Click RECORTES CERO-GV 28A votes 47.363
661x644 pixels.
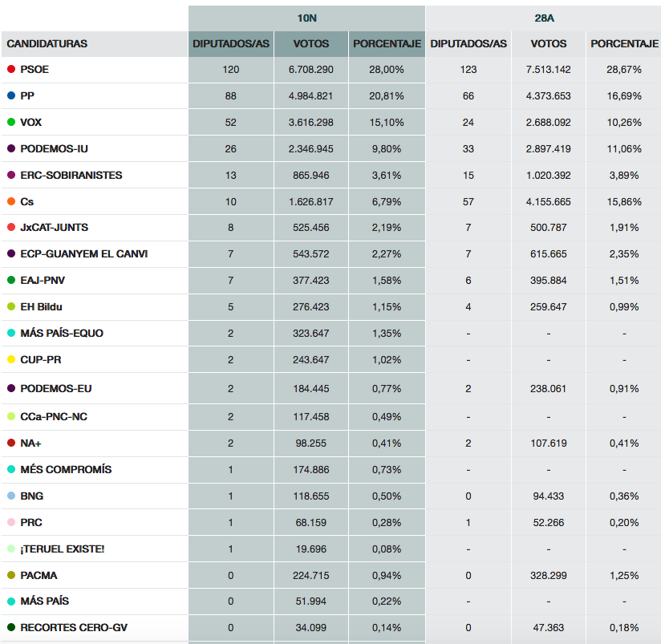click(549, 628)
